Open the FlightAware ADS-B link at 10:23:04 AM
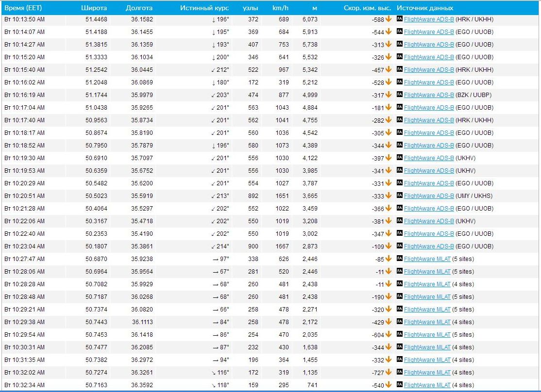The image size is (541, 392). pos(429,246)
